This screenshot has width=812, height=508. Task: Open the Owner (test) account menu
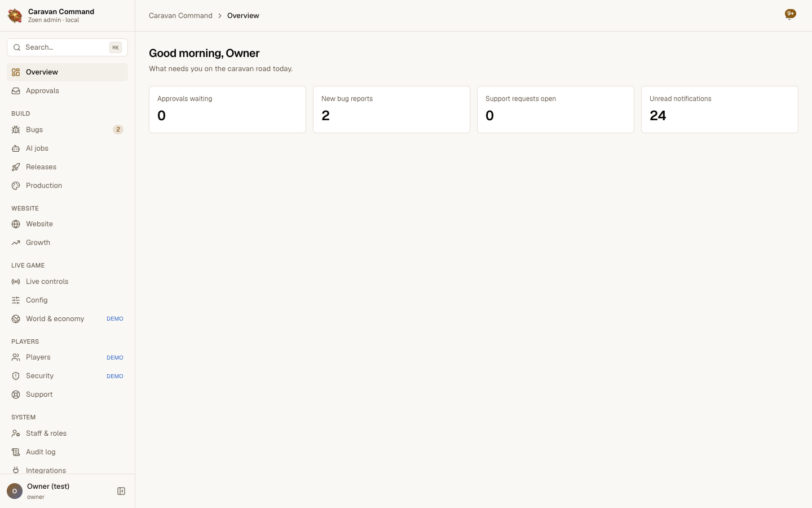click(x=58, y=491)
